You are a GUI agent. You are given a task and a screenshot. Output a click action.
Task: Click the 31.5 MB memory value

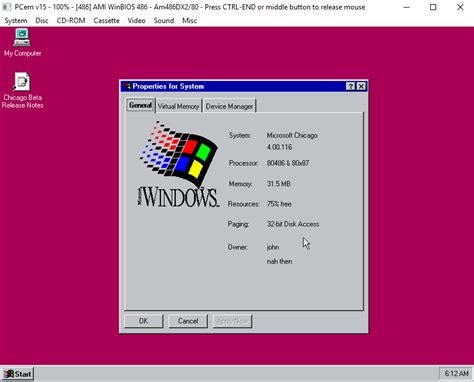pyautogui.click(x=278, y=184)
